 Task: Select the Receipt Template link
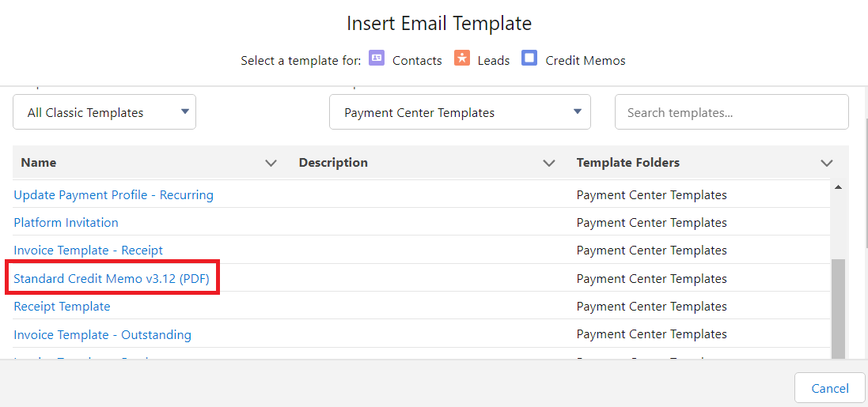click(63, 307)
